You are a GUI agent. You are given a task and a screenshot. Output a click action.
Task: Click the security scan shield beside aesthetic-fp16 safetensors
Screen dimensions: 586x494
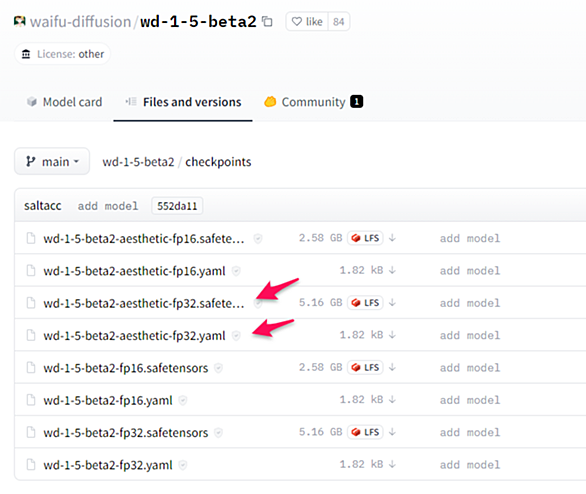tap(258, 238)
